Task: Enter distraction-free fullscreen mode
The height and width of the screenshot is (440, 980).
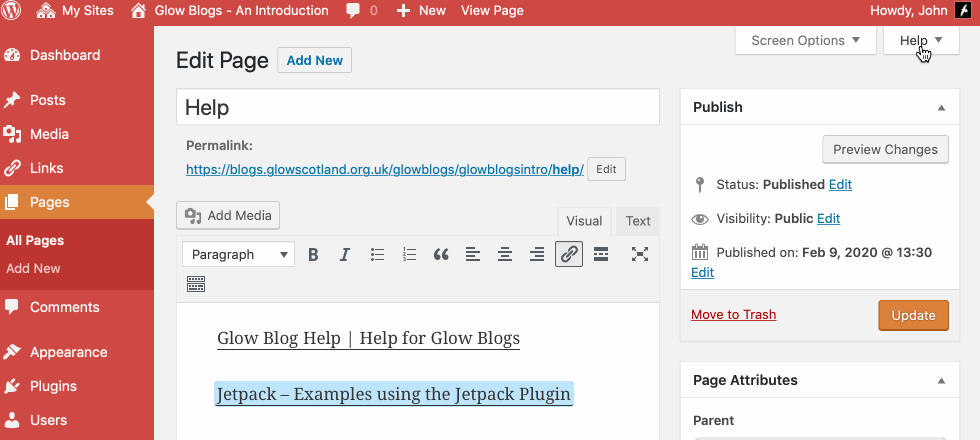Action: (639, 254)
